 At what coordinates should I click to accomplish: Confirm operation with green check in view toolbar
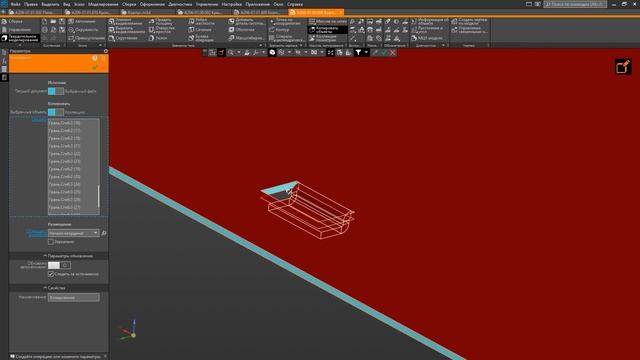tap(384, 52)
